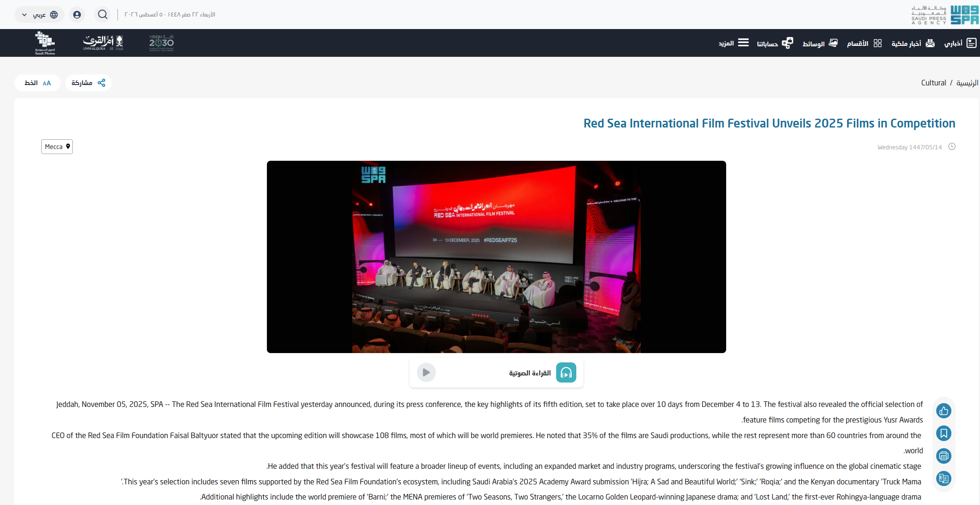Open the أخباري my news menu
The image size is (980, 505).
point(960,43)
